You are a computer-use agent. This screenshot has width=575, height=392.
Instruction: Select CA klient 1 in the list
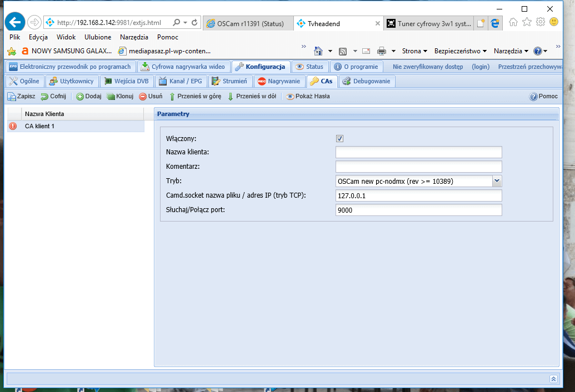40,127
